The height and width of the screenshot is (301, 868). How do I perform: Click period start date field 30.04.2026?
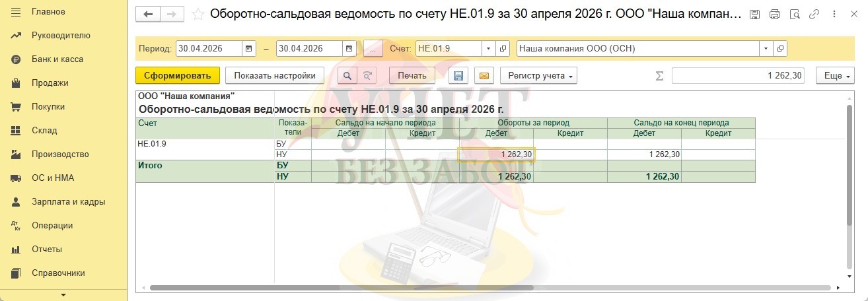[x=209, y=49]
